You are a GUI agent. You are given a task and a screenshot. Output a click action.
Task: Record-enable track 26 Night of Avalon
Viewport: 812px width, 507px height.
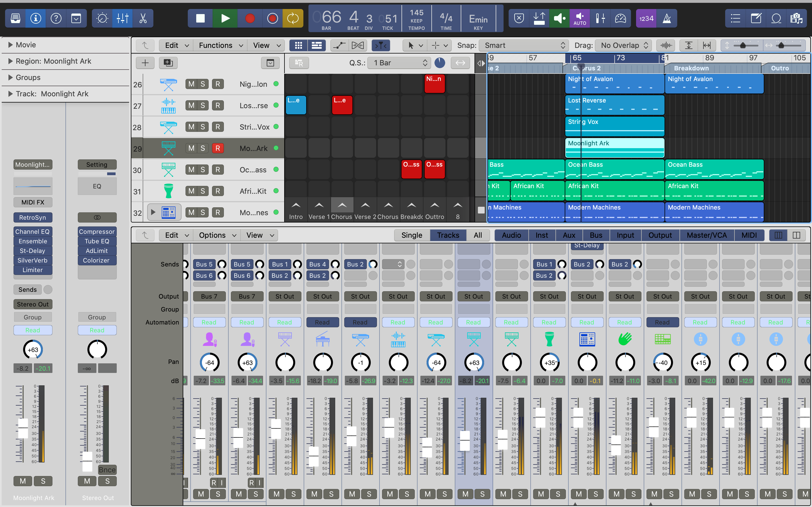218,84
